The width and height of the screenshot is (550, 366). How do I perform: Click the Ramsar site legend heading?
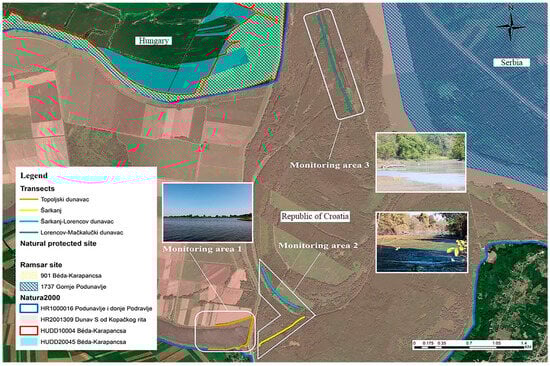coord(41,265)
